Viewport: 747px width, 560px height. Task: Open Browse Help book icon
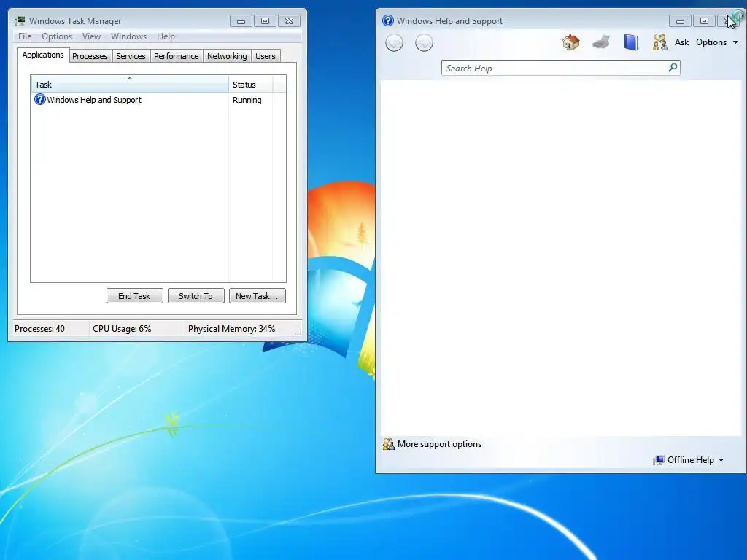(x=631, y=42)
